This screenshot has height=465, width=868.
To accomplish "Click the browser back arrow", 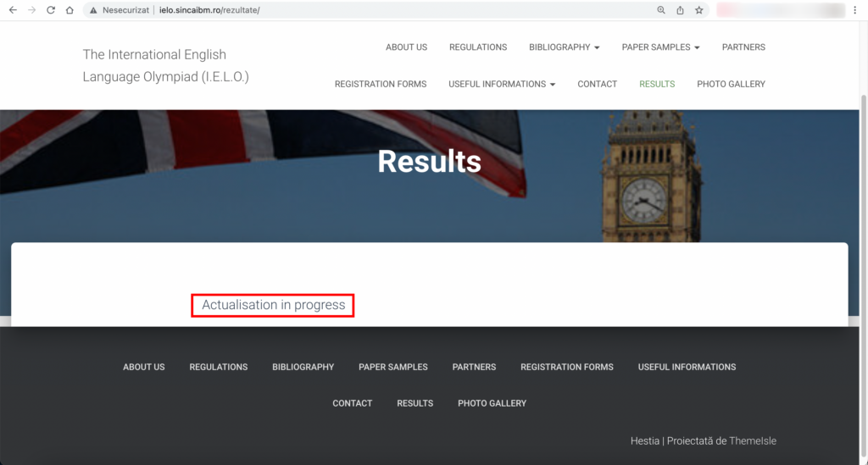I will click(12, 10).
